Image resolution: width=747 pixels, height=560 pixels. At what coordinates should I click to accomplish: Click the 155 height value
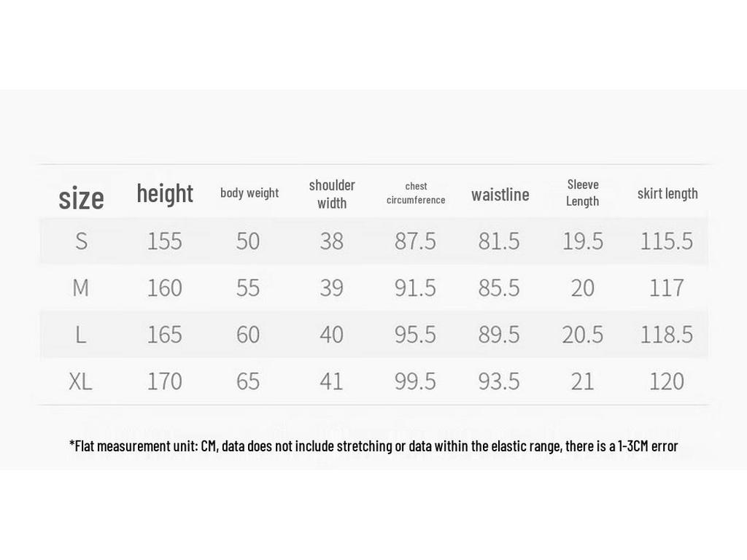[x=164, y=241]
